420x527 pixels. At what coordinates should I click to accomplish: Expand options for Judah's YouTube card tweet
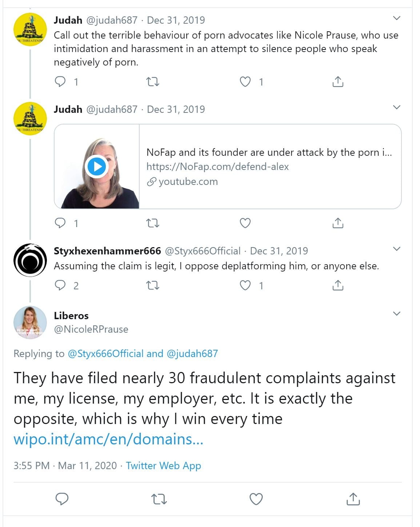(397, 107)
